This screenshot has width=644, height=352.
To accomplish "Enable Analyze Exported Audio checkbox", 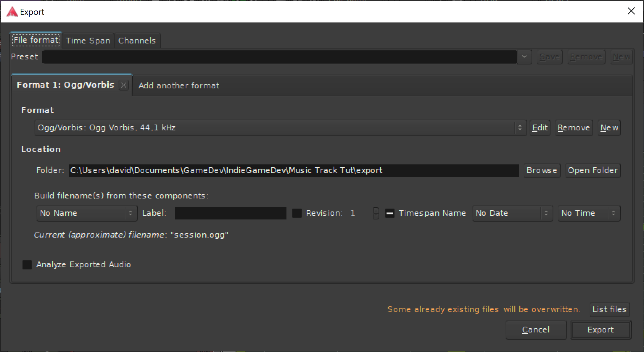I will tap(27, 265).
